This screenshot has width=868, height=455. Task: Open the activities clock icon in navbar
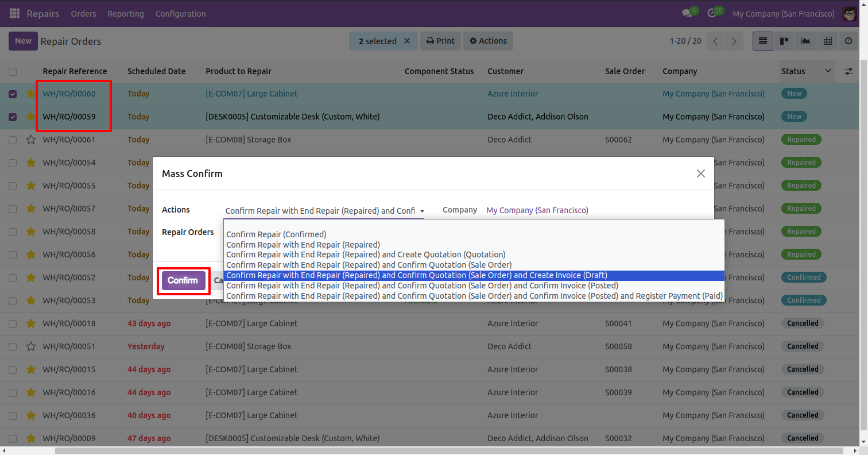(712, 13)
